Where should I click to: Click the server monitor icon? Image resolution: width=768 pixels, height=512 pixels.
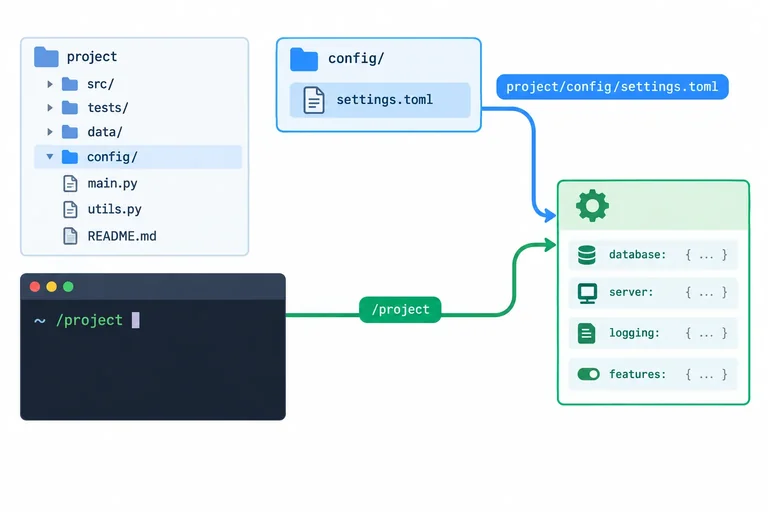tap(587, 293)
